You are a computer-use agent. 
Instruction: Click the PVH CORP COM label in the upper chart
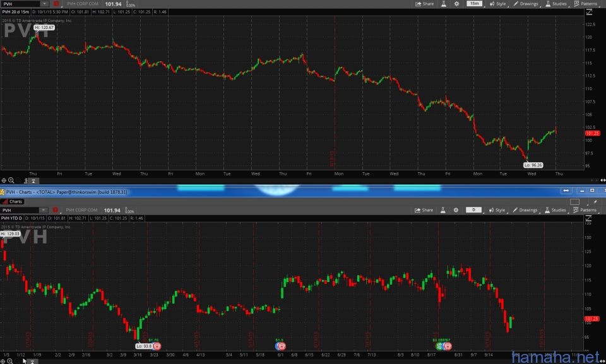[x=83, y=4]
